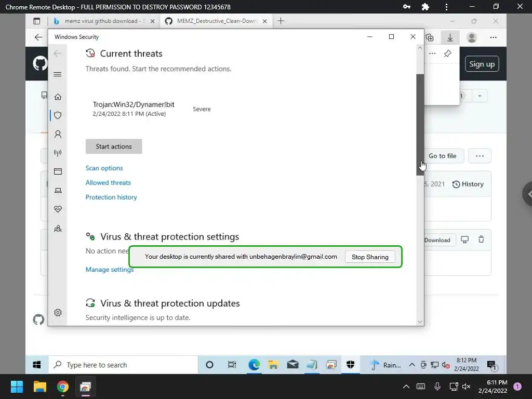Viewport: 532px width, 399px height.
Task: Open Chrome on host taskbar
Action: pyautogui.click(x=62, y=387)
